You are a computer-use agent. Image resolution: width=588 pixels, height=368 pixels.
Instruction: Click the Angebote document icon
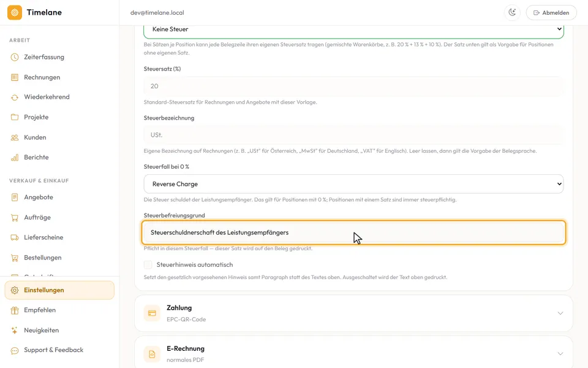(x=15, y=197)
